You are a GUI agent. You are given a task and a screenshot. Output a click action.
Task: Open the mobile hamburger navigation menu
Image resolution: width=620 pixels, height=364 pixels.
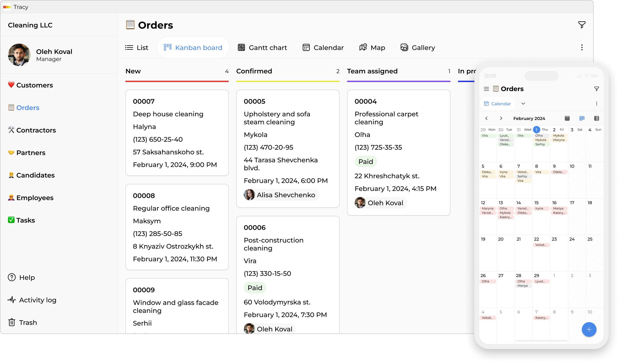coord(486,89)
